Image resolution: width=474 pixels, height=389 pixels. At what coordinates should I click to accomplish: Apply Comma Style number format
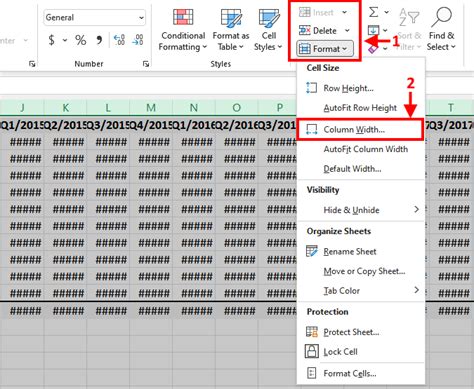tap(99, 40)
